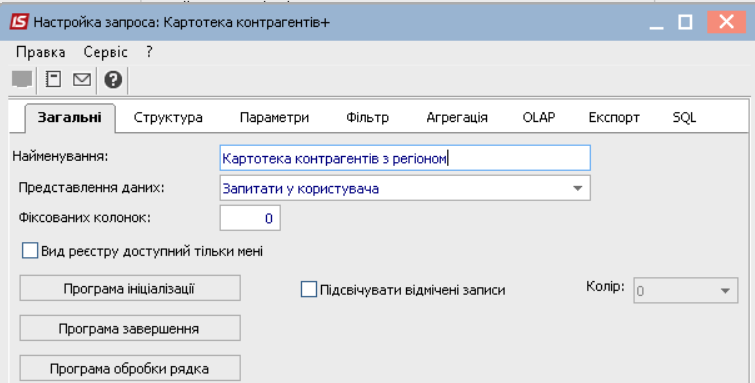The width and height of the screenshot is (755, 383).
Task: Click the envelope mail toolbar icon
Action: click(82, 79)
